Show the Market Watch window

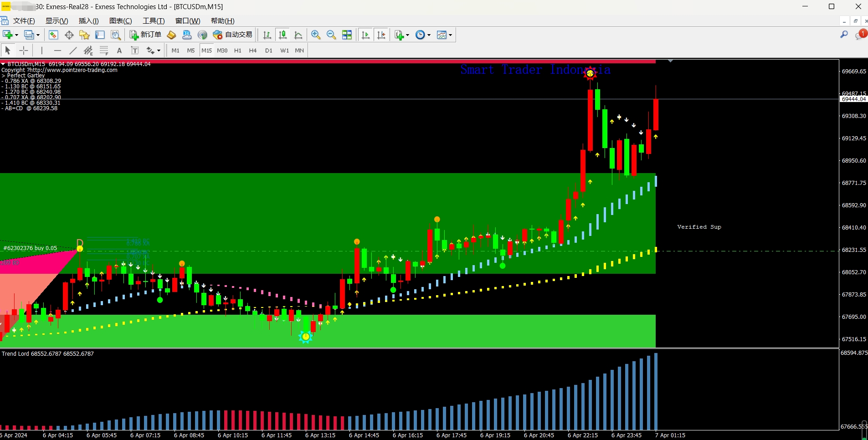pos(53,35)
